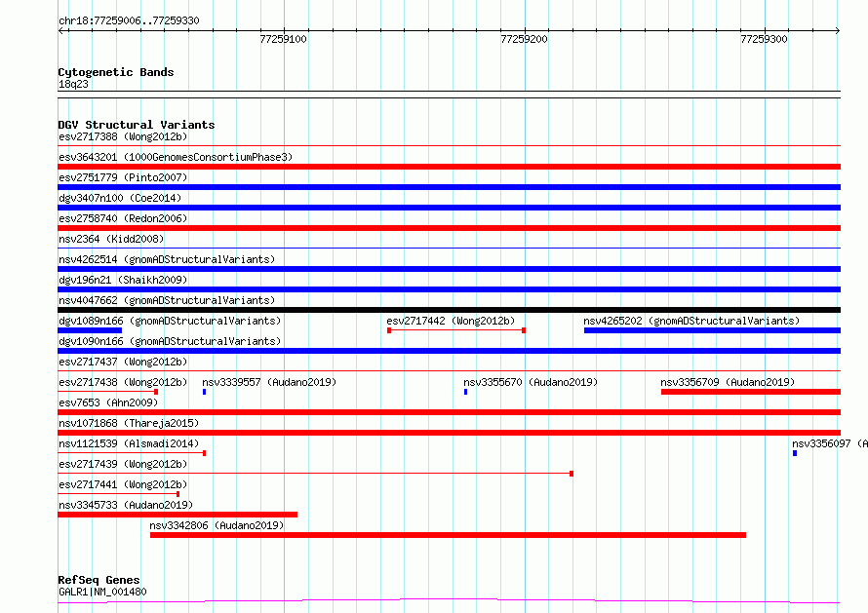The image size is (868, 613).
Task: Click dgv1089n166 (gnomADStructuralVariants) label
Action: [x=170, y=321]
